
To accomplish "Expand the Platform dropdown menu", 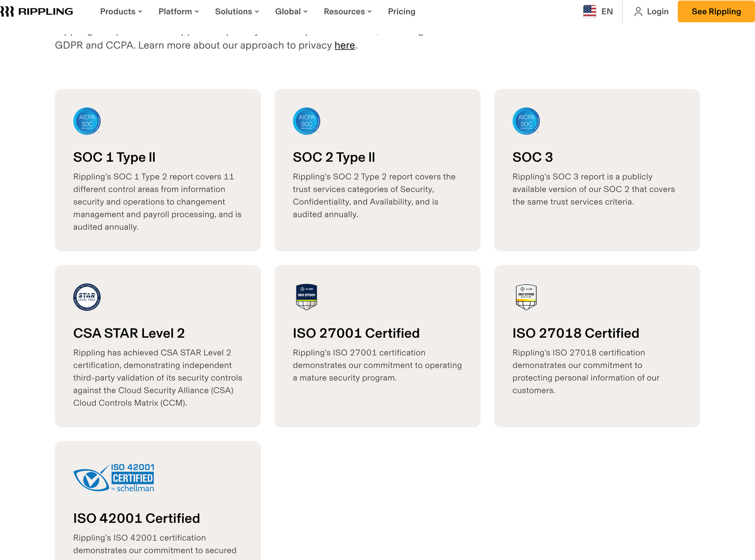I will (x=179, y=11).
